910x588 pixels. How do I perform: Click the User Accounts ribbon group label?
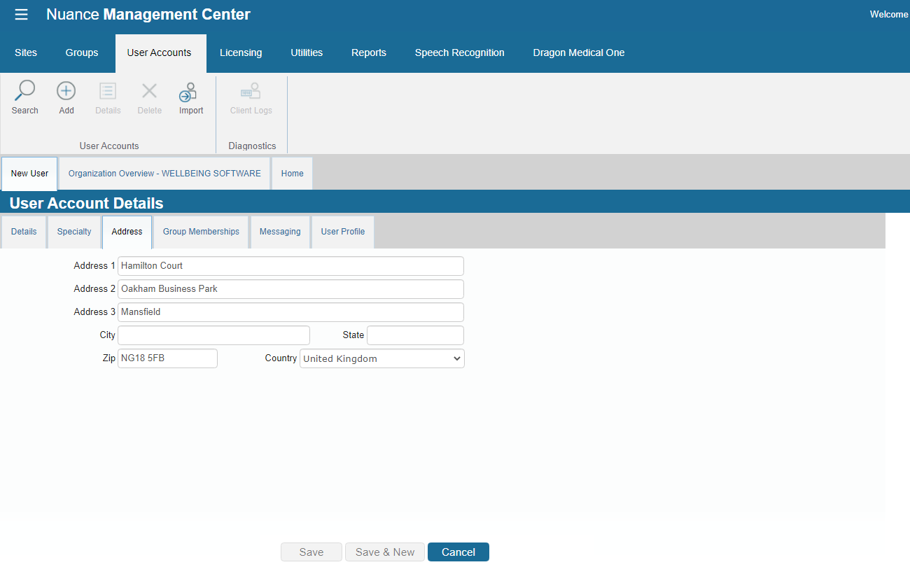(x=109, y=146)
